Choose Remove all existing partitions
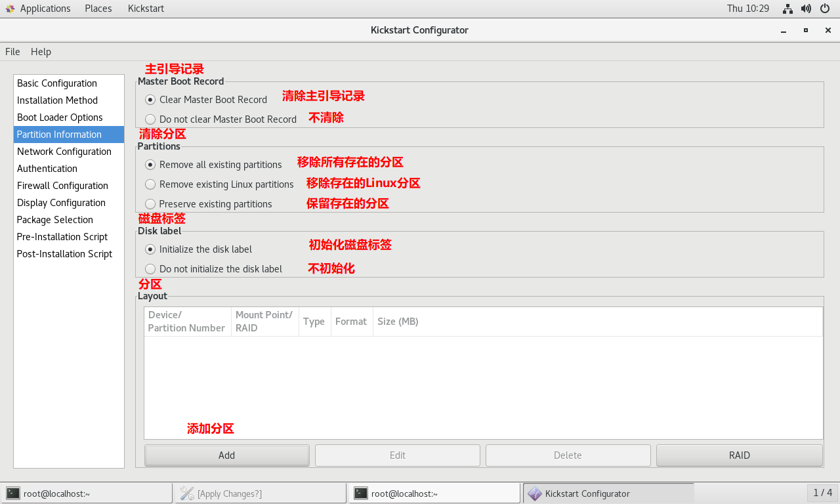This screenshot has height=504, width=840. tap(213, 165)
